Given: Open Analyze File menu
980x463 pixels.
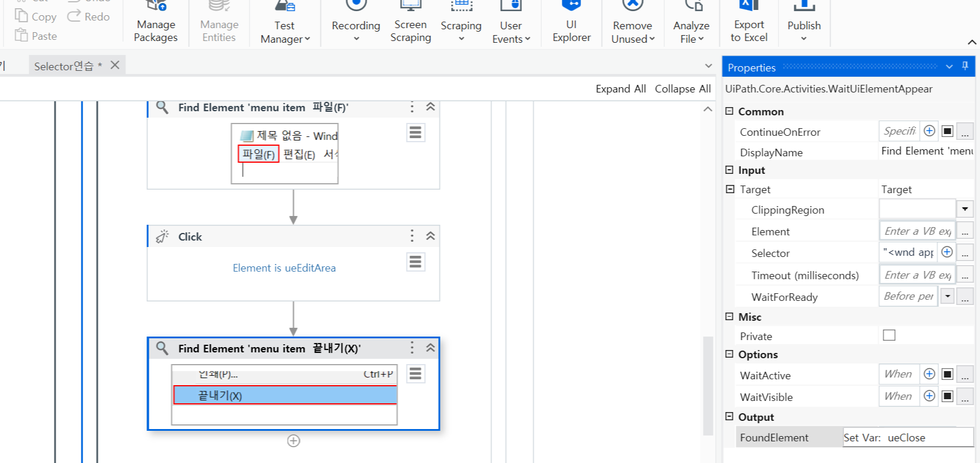Looking at the screenshot, I should (x=691, y=23).
